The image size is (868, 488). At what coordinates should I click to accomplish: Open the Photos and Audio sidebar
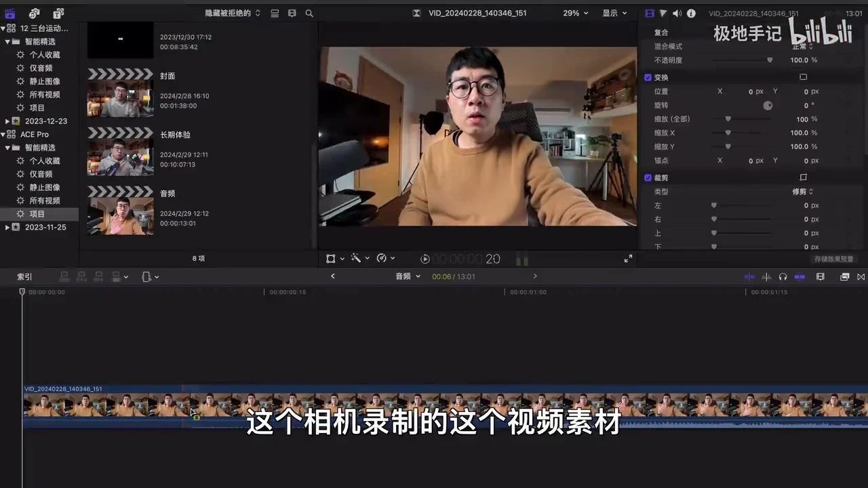click(x=35, y=13)
